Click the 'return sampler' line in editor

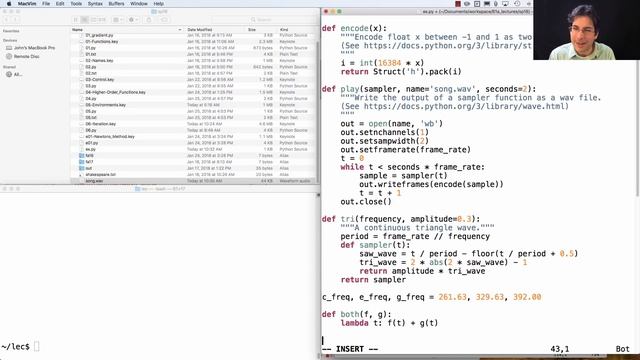(373, 280)
